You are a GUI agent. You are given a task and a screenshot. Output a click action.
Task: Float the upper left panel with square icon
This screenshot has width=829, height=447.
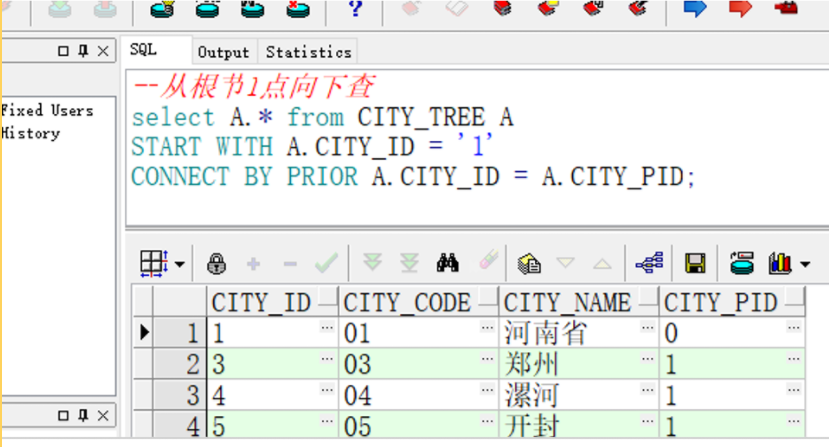point(63,51)
